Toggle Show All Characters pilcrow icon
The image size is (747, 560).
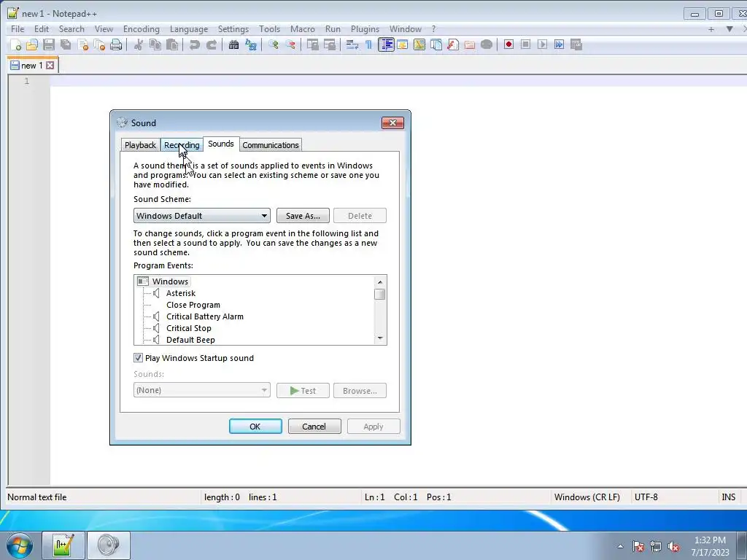(x=368, y=44)
